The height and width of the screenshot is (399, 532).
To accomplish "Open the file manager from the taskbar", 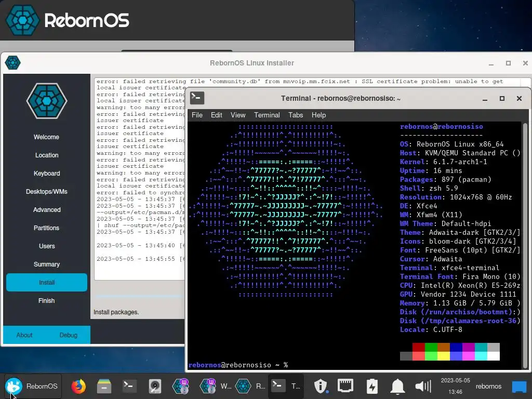I will pos(104,386).
